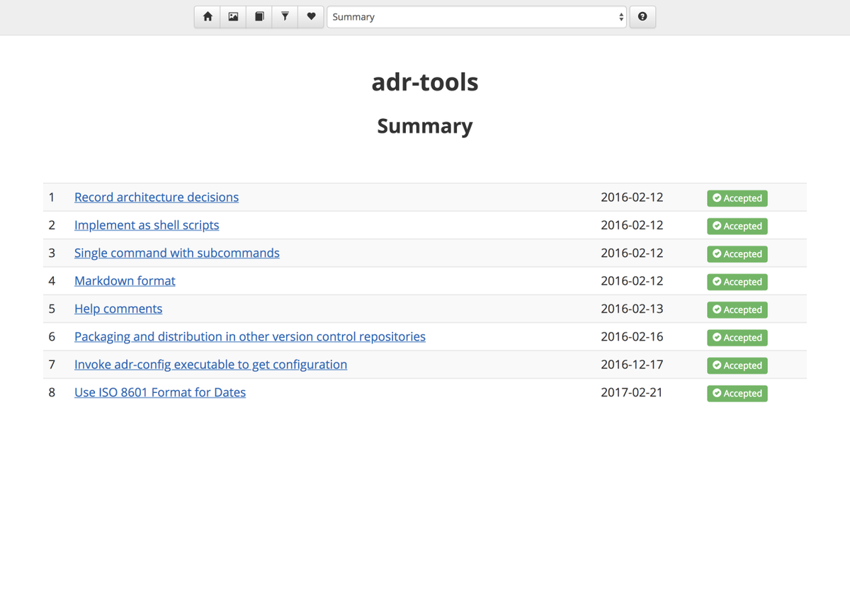Click the filter funnel icon
850x616 pixels.
pyautogui.click(x=285, y=16)
